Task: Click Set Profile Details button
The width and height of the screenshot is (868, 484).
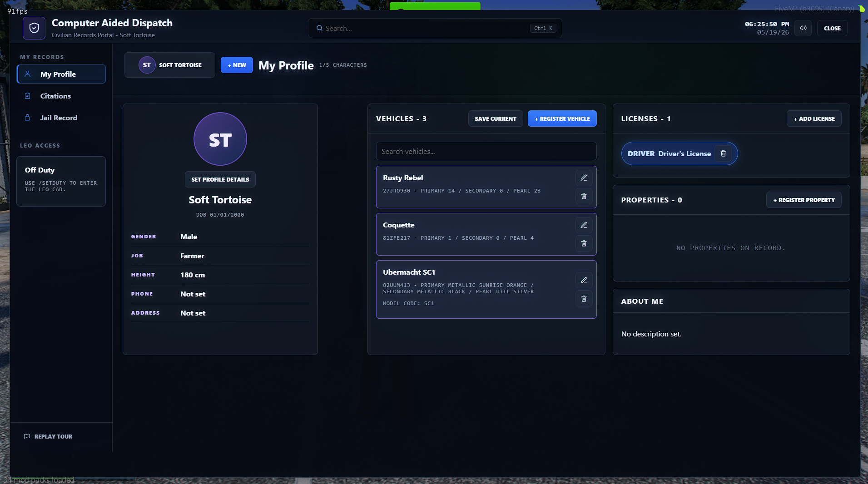Action: pos(220,179)
